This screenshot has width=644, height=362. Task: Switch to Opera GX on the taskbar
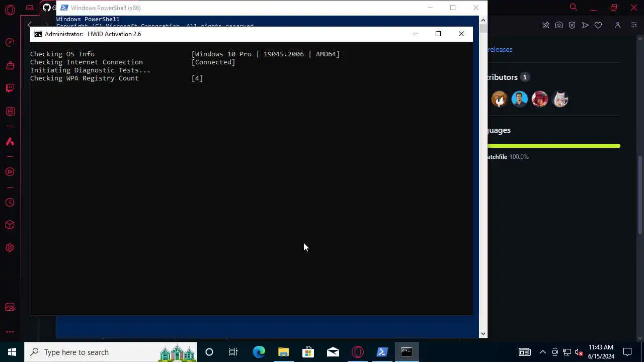click(x=357, y=352)
